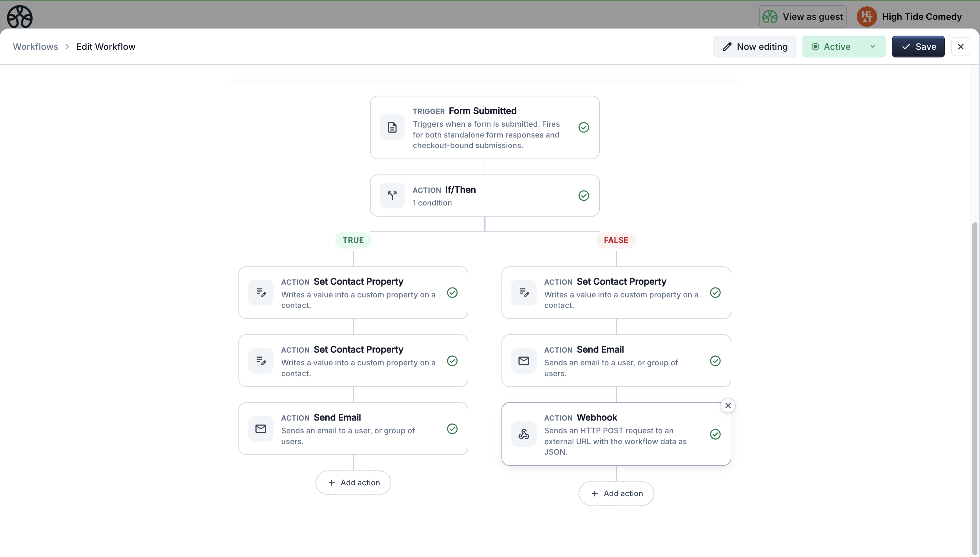The width and height of the screenshot is (980, 557).
Task: Click the company logo in top-left corner
Action: pos(19,17)
